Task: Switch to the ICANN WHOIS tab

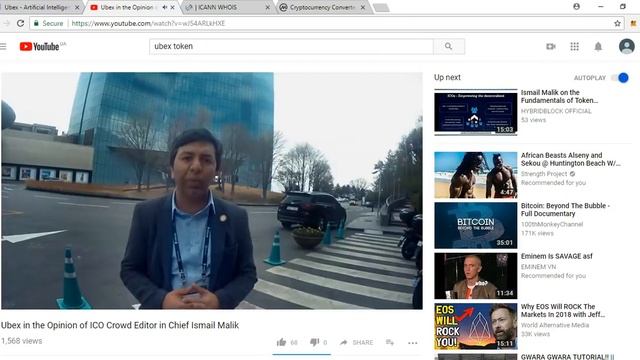Action: click(227, 7)
